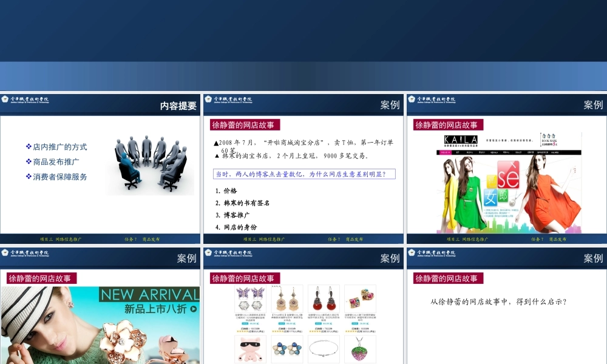Select the KAILA brand logo
Image resolution: width=607 pixels, height=364 pixels.
[460, 140]
